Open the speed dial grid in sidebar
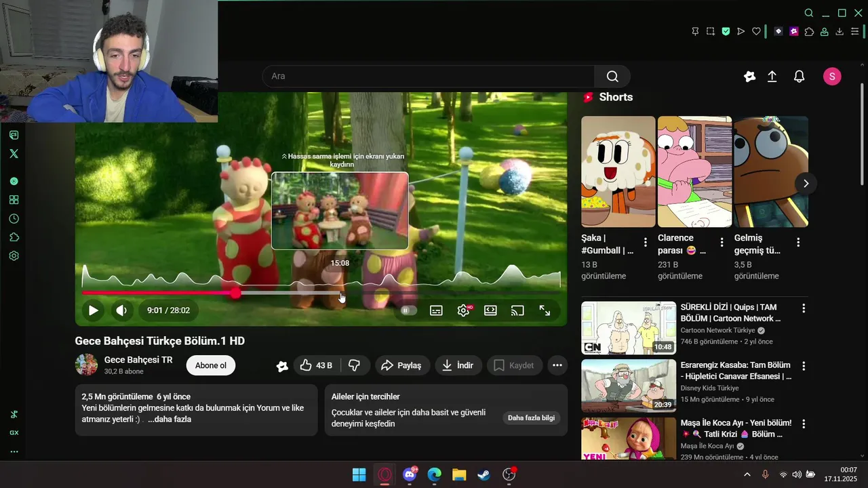Viewport: 868px width, 488px height. 14,200
